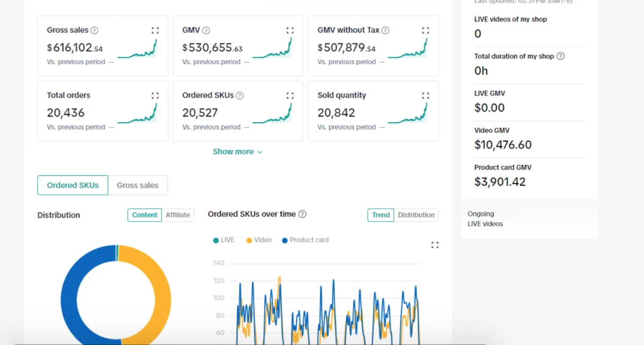Click help icon beside Ordered SKUs card title
The image size is (644, 345).
[240, 96]
